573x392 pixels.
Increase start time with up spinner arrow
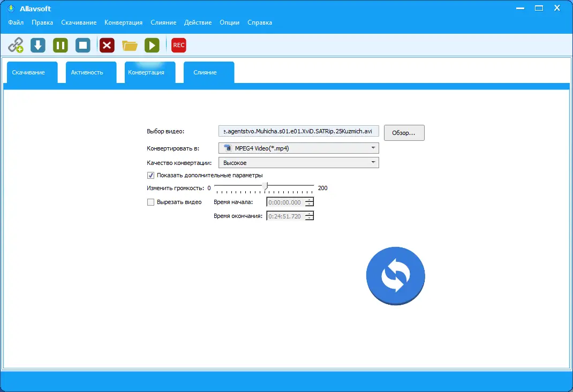pyautogui.click(x=310, y=199)
